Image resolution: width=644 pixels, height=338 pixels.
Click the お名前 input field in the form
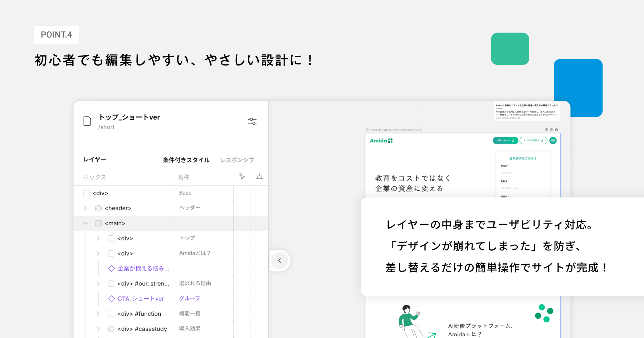point(523,173)
